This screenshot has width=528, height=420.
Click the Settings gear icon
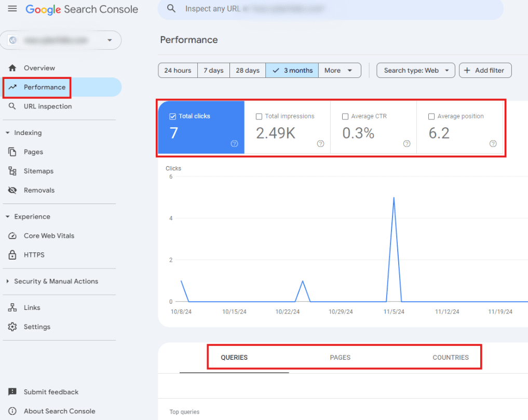(x=12, y=327)
